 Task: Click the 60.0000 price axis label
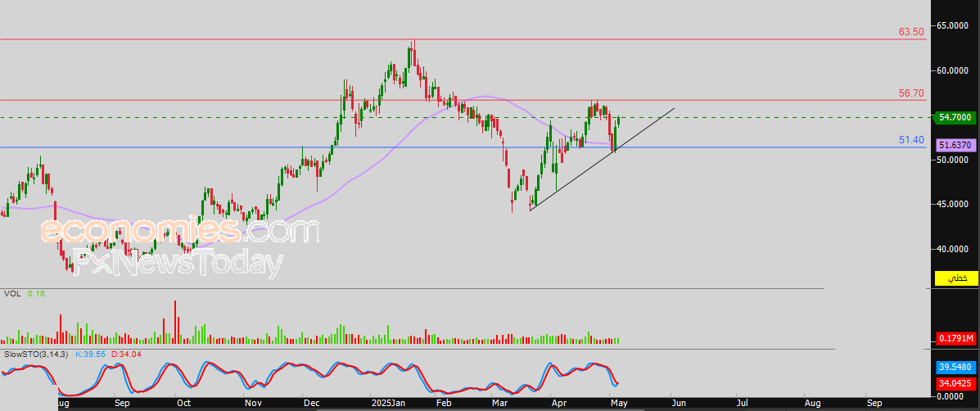click(x=953, y=70)
